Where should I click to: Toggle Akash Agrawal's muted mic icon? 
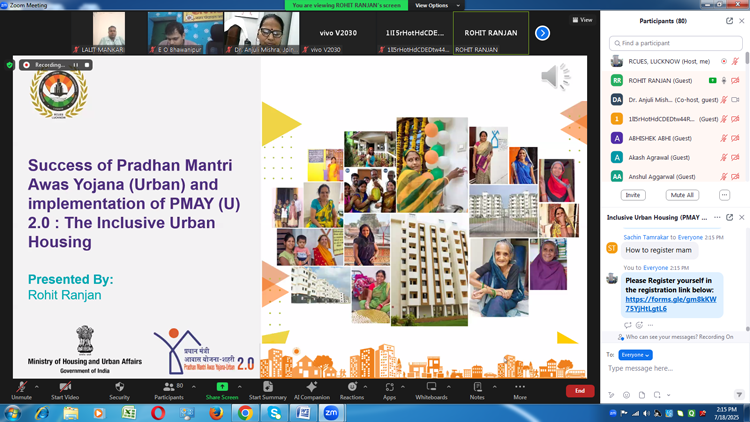click(724, 157)
